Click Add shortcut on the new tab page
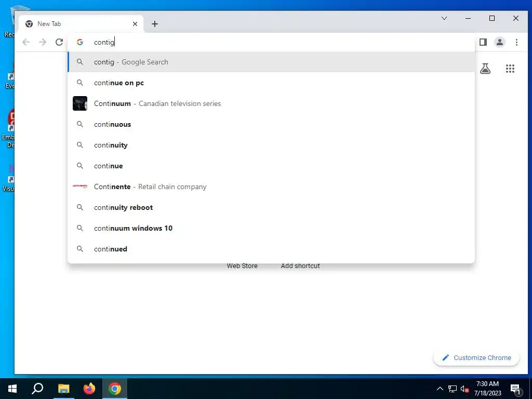This screenshot has width=532, height=399. [x=300, y=265]
